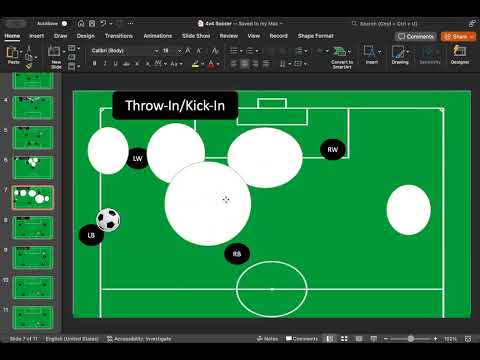
Task: Expand the New Slide dropdown arrow
Action: [x=64, y=52]
